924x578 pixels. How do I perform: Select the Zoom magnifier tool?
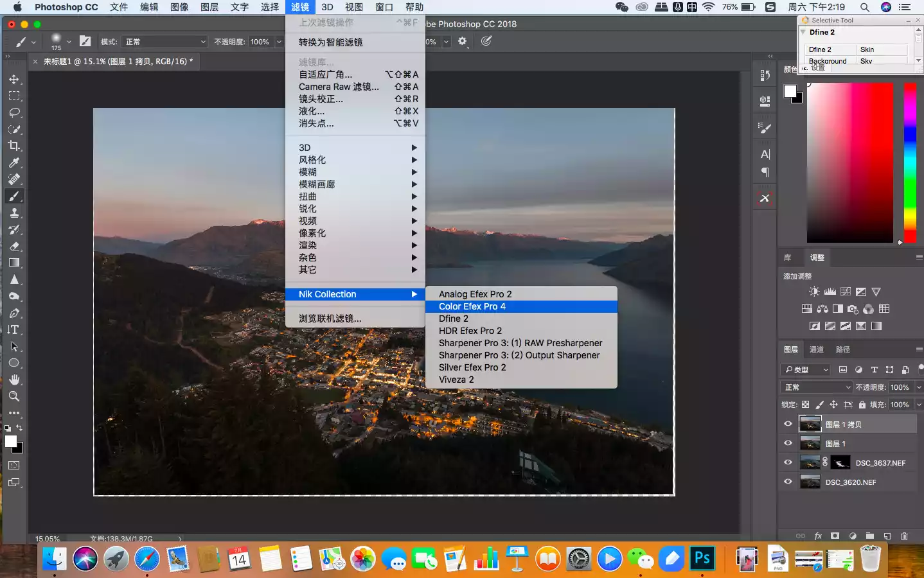click(14, 396)
